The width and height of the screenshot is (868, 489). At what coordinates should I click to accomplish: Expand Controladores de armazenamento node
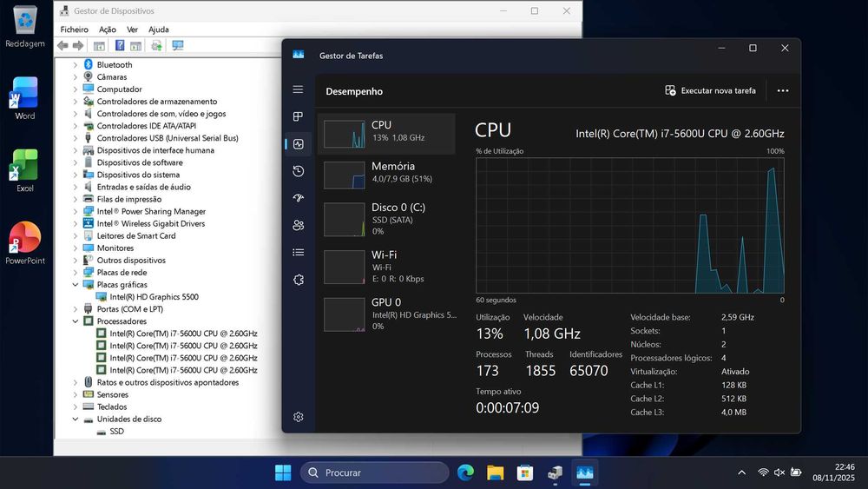pyautogui.click(x=76, y=102)
